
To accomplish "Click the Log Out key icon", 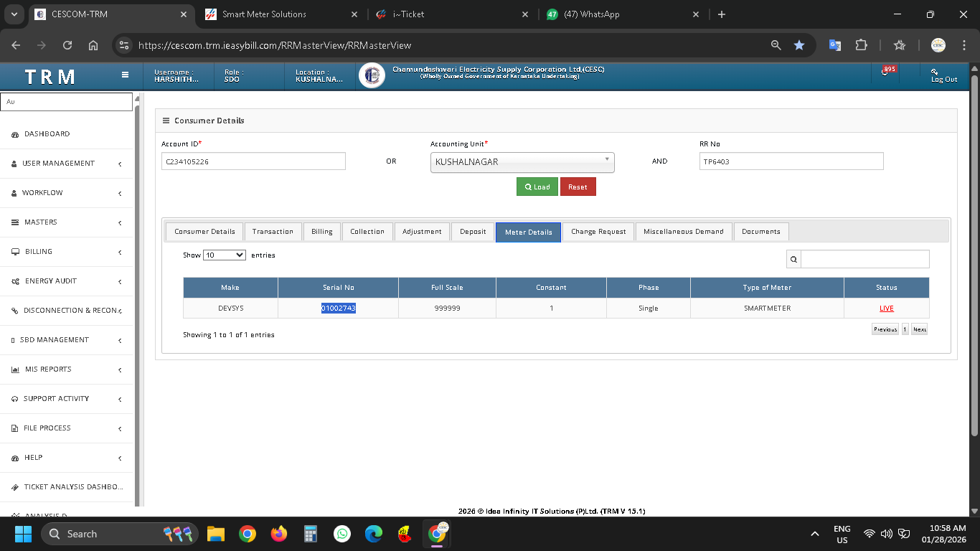I will [x=935, y=72].
